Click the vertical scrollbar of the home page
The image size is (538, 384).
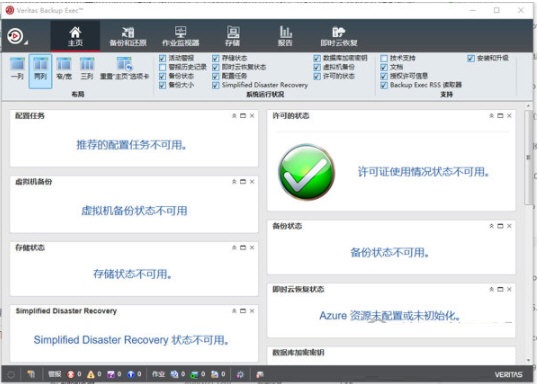coord(528,158)
